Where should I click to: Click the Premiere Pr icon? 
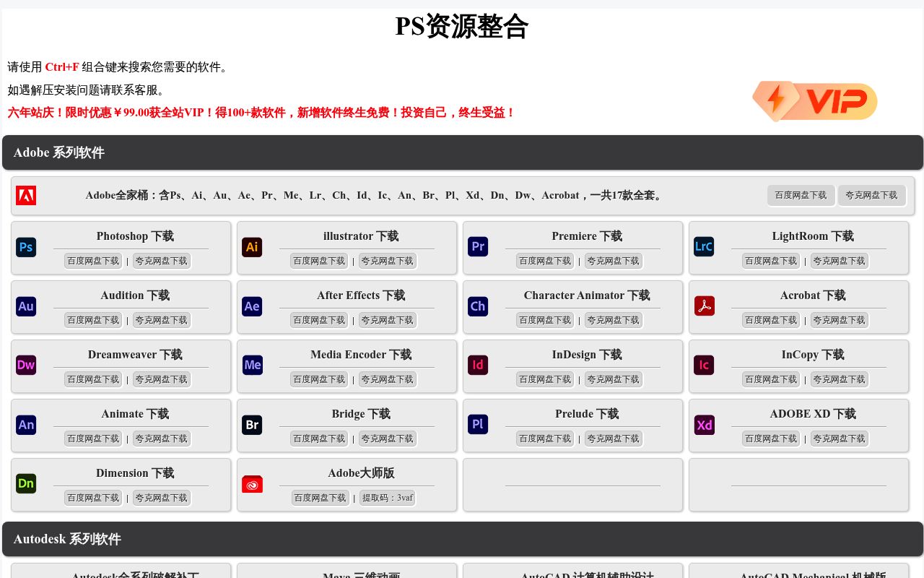478,247
